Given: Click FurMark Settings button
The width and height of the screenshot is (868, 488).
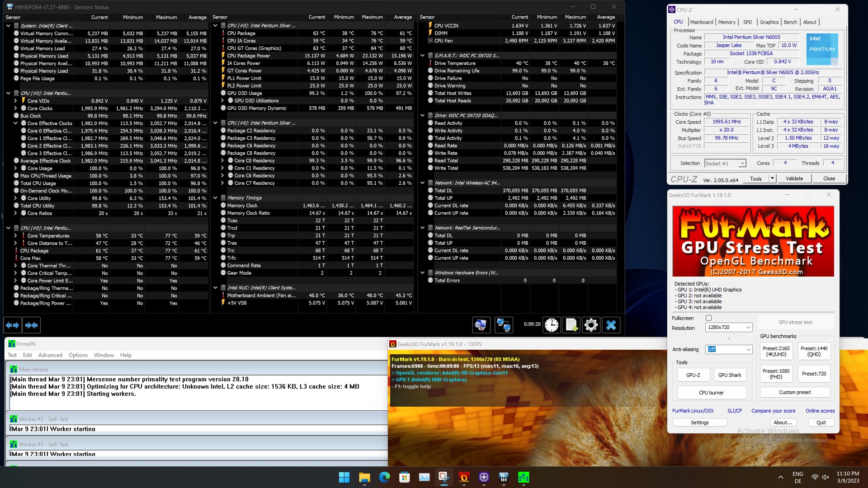Looking at the screenshot, I should pos(699,422).
